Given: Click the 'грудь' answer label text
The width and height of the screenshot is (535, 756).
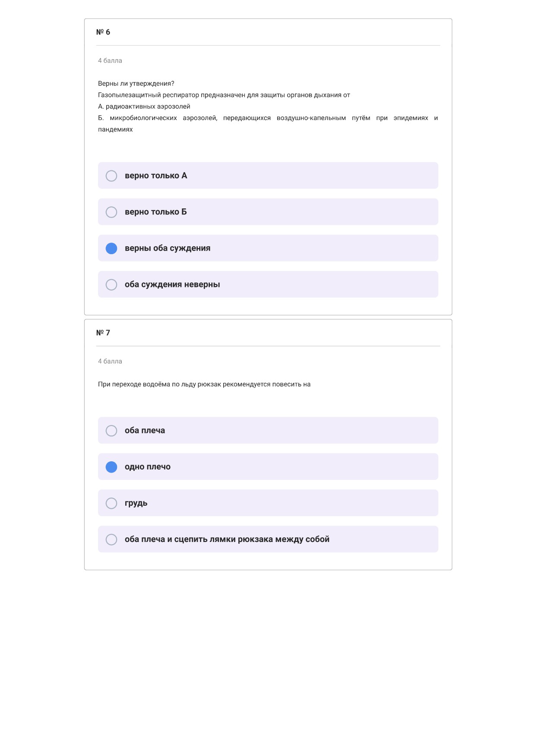Looking at the screenshot, I should [136, 503].
